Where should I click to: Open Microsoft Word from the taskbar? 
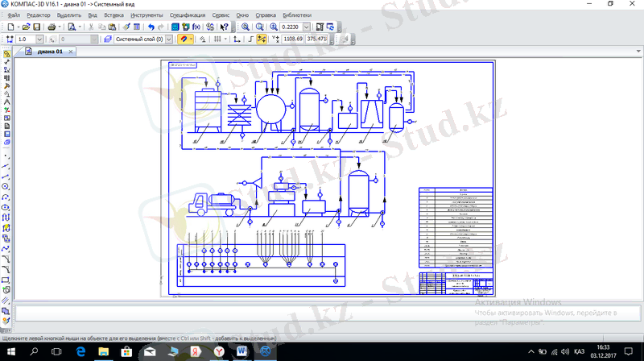243,353
